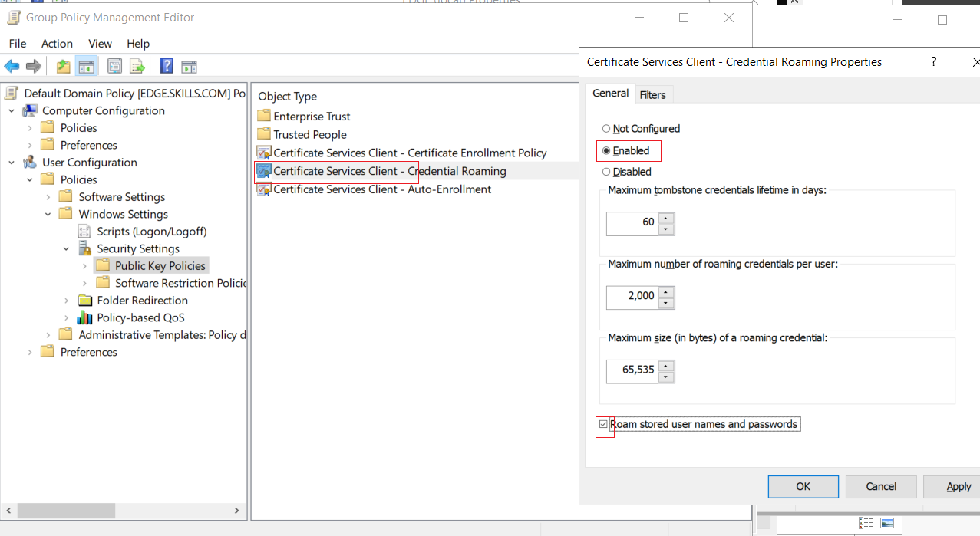This screenshot has height=536, width=980.
Task: Increase tombstone credentials lifetime with up arrow
Action: (x=666, y=217)
